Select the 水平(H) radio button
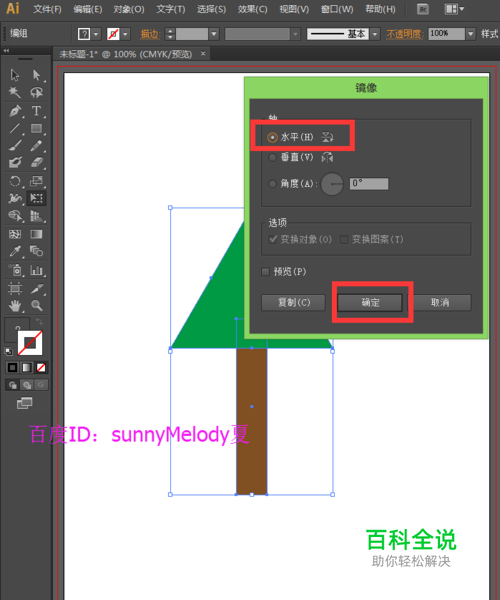The height and width of the screenshot is (600, 500). pyautogui.click(x=272, y=137)
